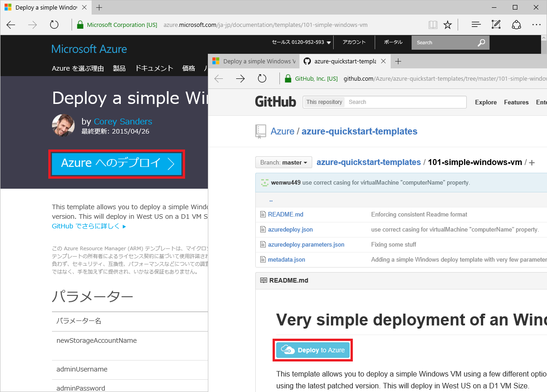The width and height of the screenshot is (547, 392).
Task: Open the セールス 0120-952-593 dropdown
Action: click(x=301, y=42)
